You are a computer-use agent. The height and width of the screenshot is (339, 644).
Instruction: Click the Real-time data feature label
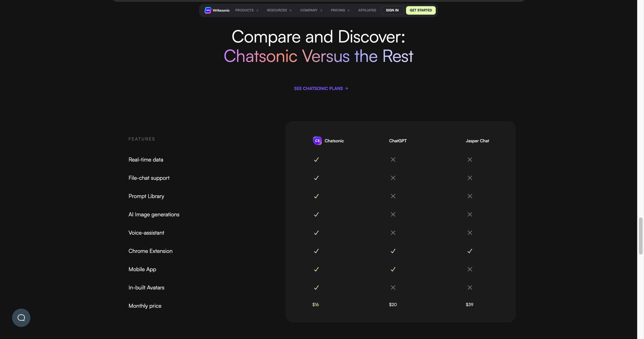pyautogui.click(x=146, y=159)
